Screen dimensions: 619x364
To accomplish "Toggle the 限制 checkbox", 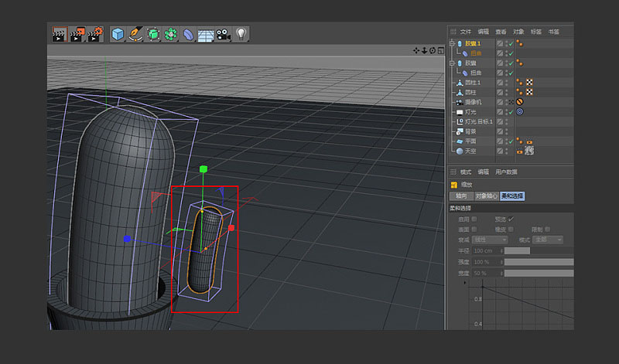I will coord(547,230).
